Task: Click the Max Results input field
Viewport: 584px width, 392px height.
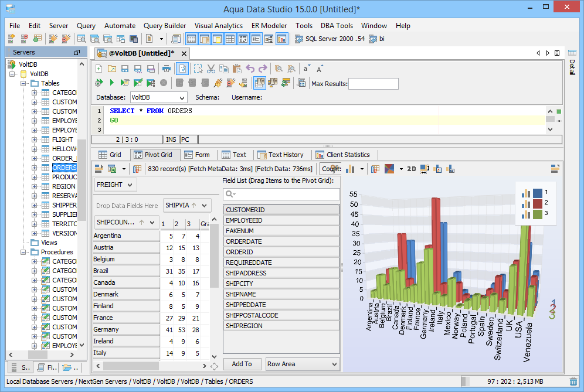Action: coord(373,84)
